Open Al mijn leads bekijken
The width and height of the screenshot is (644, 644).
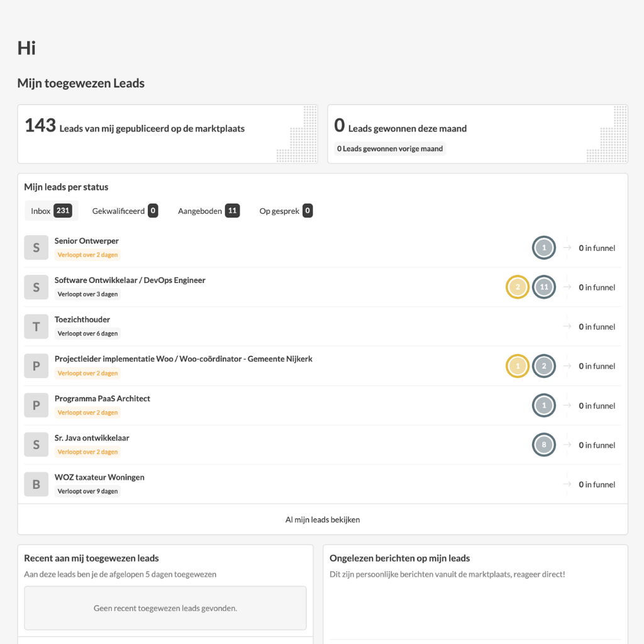(323, 519)
